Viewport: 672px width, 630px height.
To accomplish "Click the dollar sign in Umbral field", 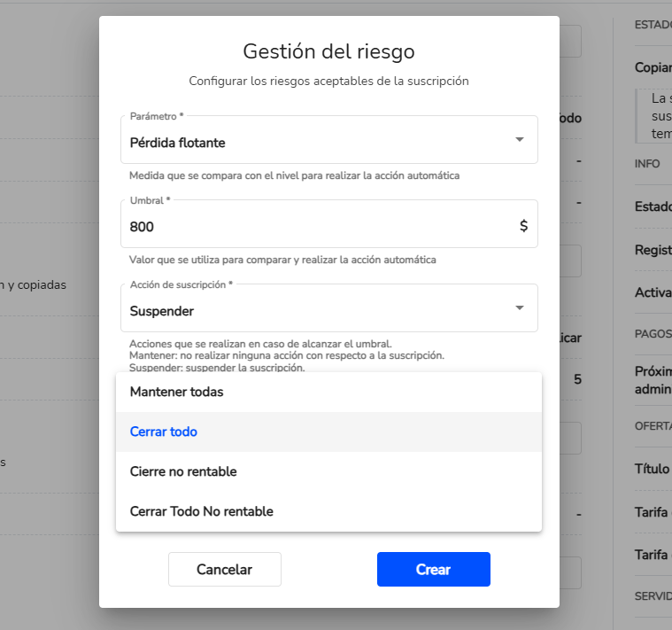I will pyautogui.click(x=523, y=226).
